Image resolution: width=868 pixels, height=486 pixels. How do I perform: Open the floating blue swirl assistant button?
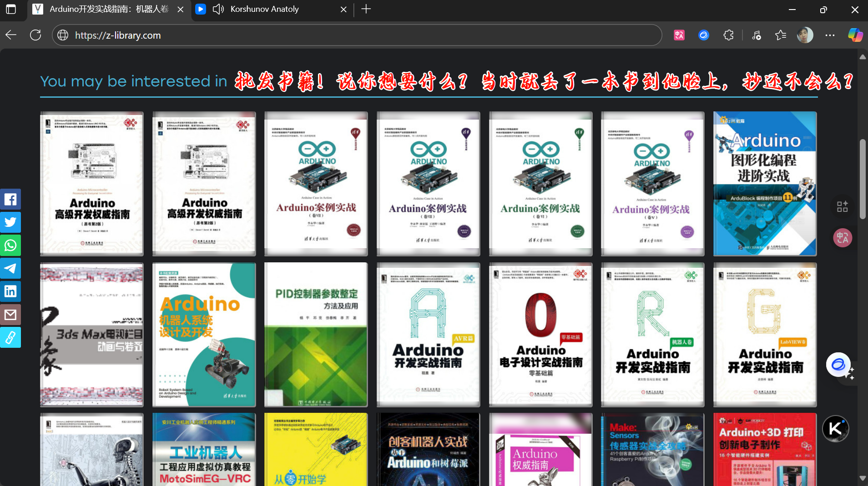[838, 365]
